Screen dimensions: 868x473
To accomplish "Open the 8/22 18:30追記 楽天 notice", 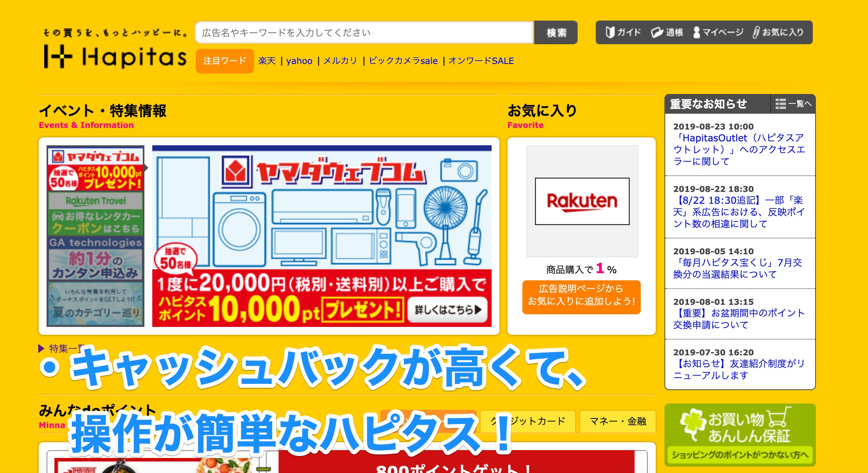I will pyautogui.click(x=739, y=212).
